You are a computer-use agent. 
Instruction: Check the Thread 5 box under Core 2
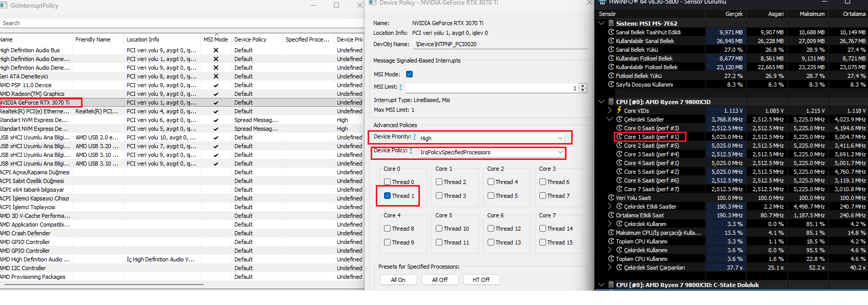coord(491,196)
